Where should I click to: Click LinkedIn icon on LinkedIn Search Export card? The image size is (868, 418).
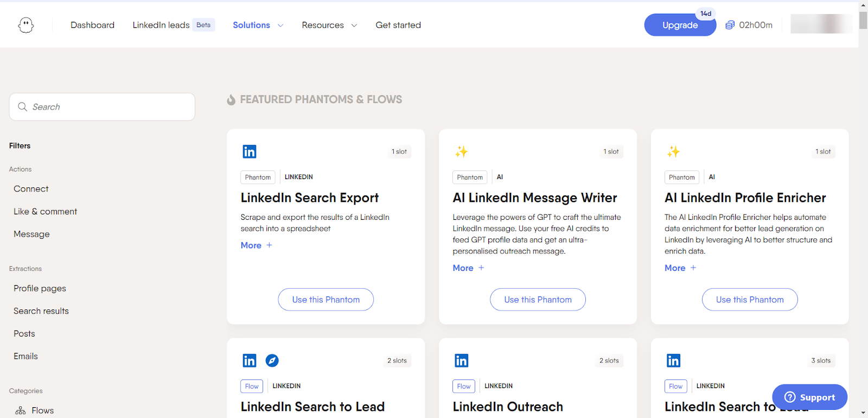coord(250,151)
